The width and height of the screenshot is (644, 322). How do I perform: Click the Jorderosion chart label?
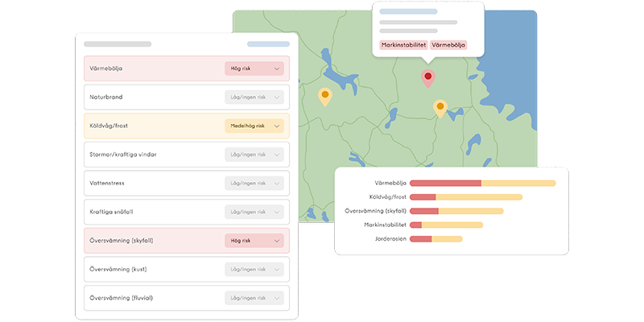(x=390, y=239)
